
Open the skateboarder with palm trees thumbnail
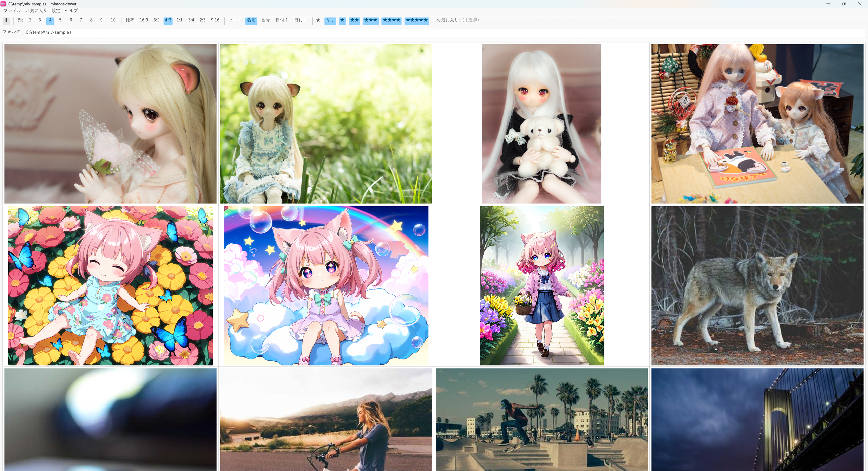pyautogui.click(x=542, y=419)
